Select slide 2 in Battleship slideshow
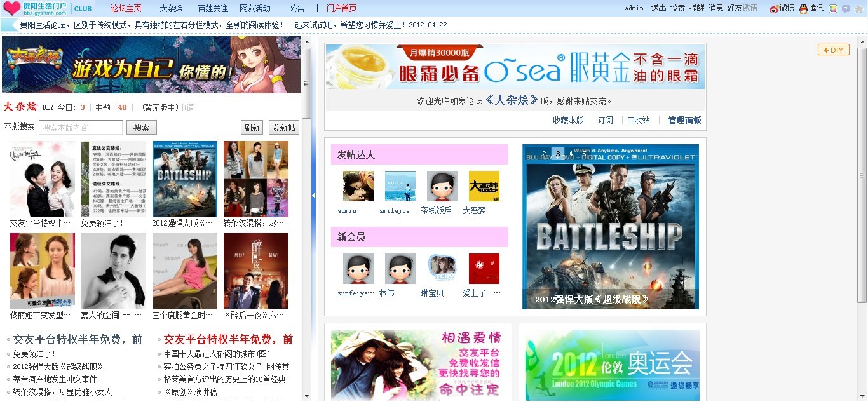868x404 pixels. pyautogui.click(x=545, y=154)
